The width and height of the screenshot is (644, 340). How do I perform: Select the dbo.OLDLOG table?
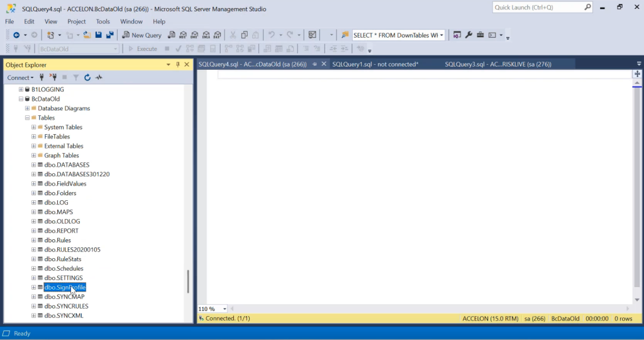(62, 221)
